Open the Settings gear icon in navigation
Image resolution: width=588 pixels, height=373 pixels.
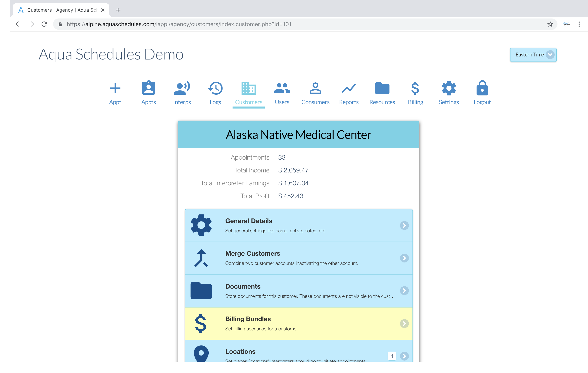click(x=449, y=88)
